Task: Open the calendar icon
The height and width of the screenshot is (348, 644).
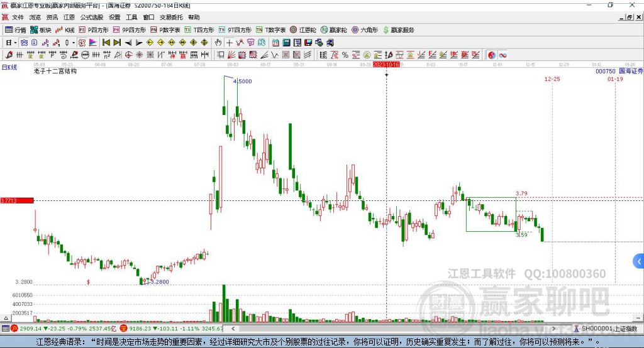Action: tap(275, 43)
